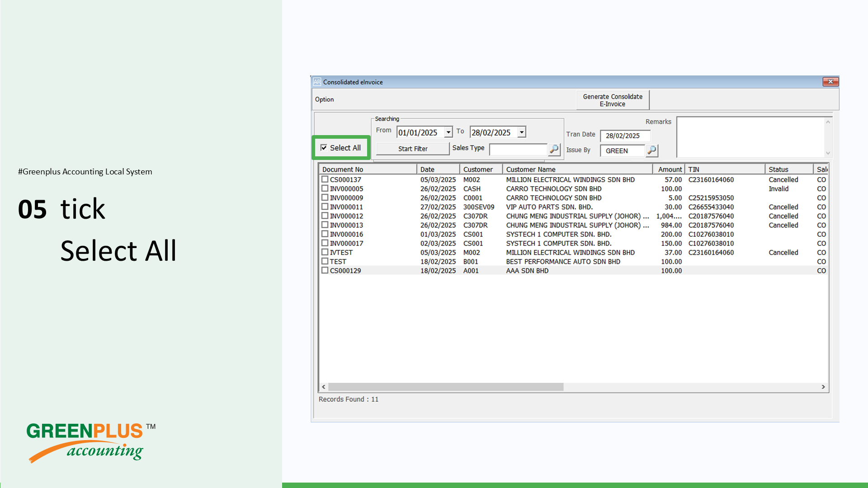Click Generate Consolidate E-Invoice button
868x488 pixels.
click(x=613, y=100)
